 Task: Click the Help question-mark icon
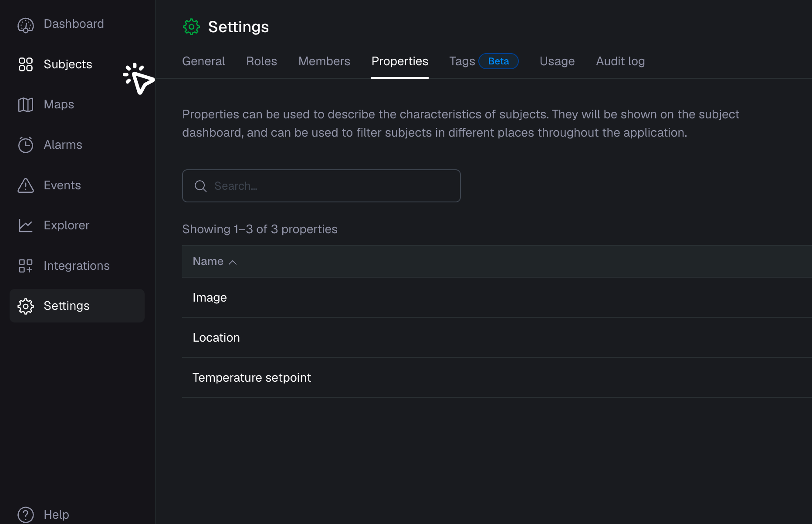pyautogui.click(x=26, y=515)
